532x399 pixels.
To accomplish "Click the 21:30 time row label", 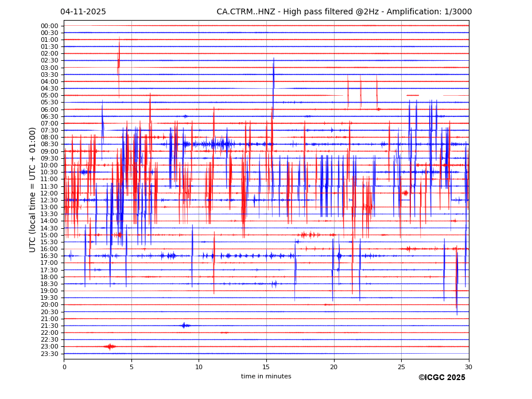I will coord(49,326).
